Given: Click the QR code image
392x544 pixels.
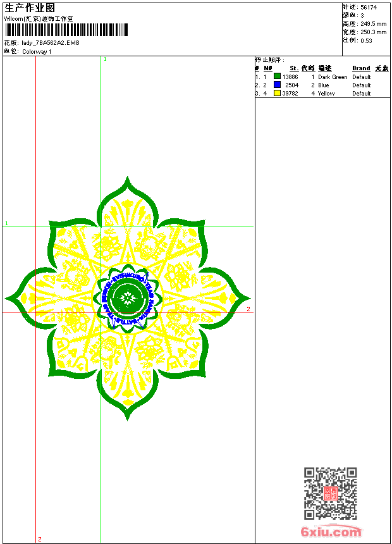Looking at the screenshot, I should [330, 493].
